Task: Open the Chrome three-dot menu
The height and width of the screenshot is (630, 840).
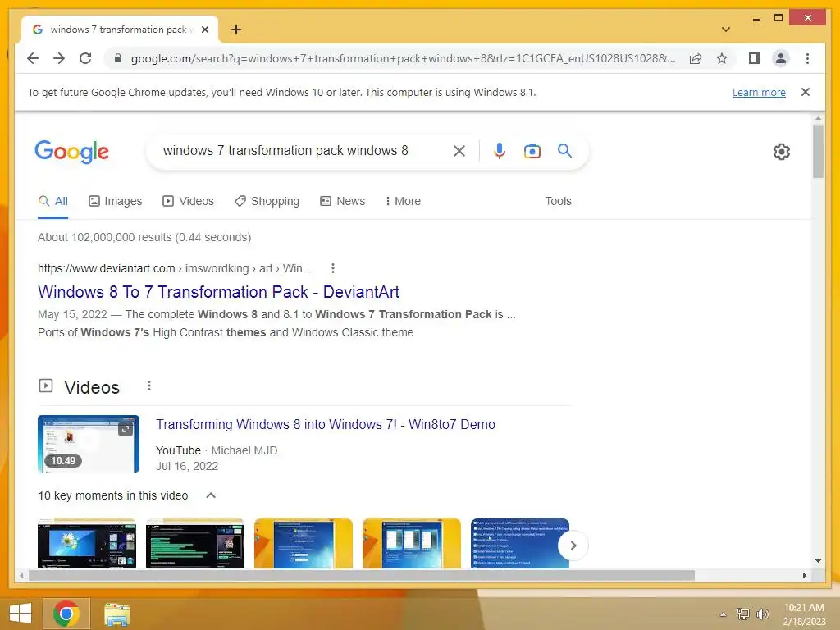Action: point(807,58)
